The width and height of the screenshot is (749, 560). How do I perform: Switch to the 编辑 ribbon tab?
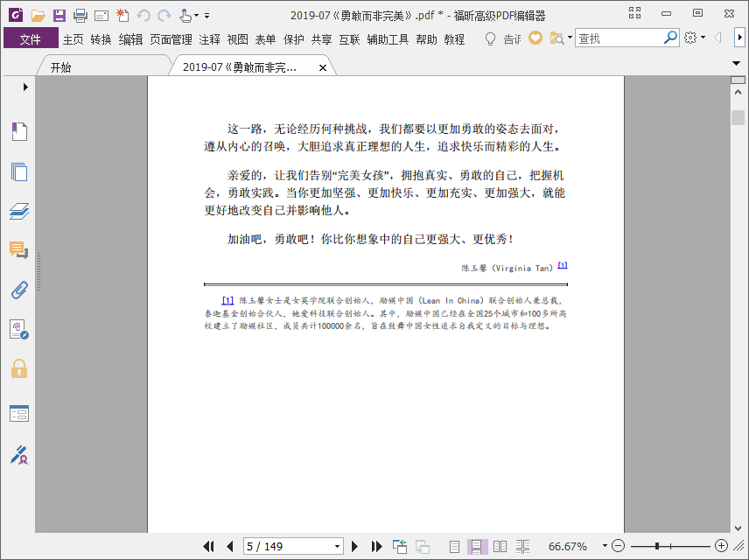131,39
